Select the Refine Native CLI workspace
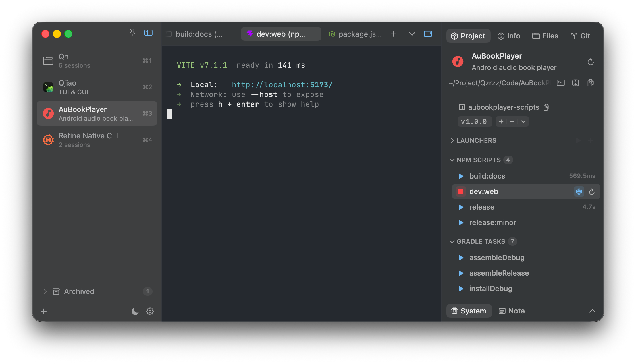The height and width of the screenshot is (364, 636). [x=97, y=140]
